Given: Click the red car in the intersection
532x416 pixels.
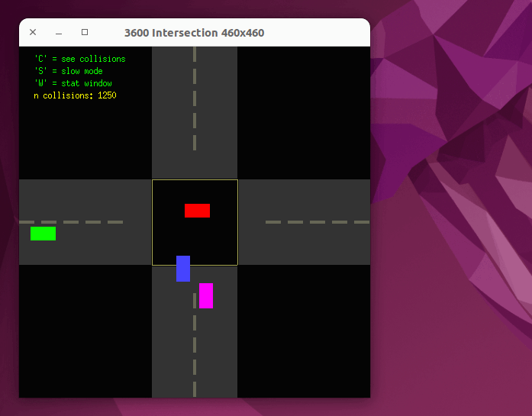Looking at the screenshot, I should click(x=197, y=211).
